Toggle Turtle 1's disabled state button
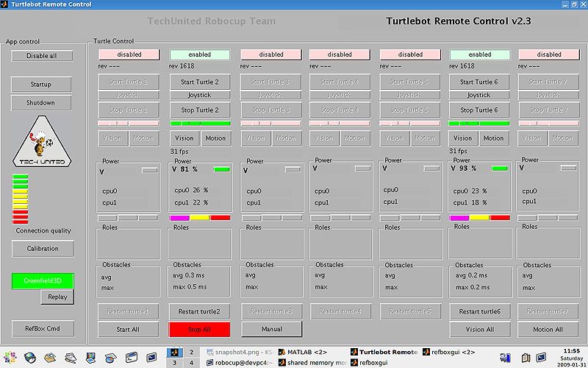This screenshot has height=368, width=588. (x=129, y=54)
